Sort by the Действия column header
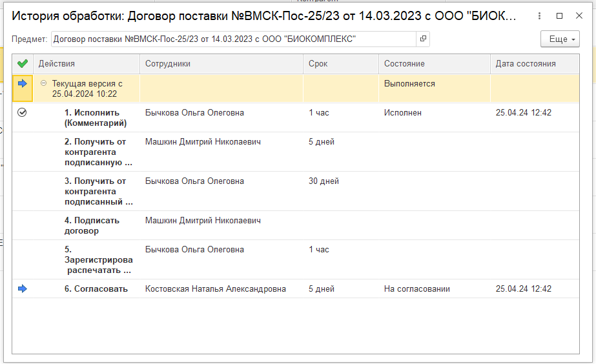This screenshot has width=596, height=364. [x=87, y=63]
